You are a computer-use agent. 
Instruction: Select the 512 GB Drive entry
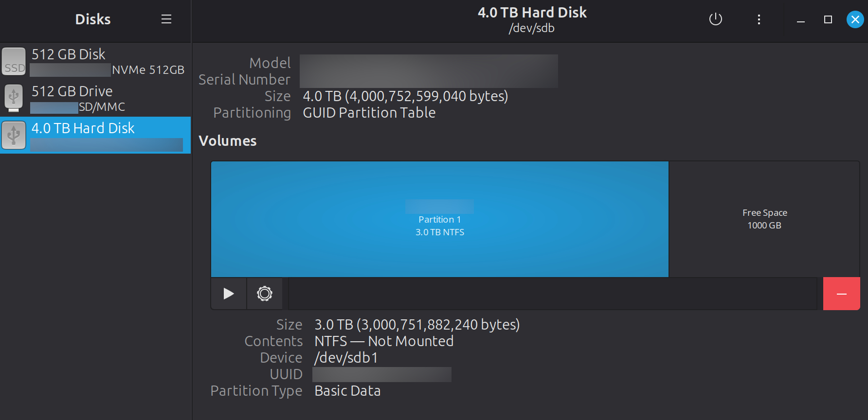(95, 98)
